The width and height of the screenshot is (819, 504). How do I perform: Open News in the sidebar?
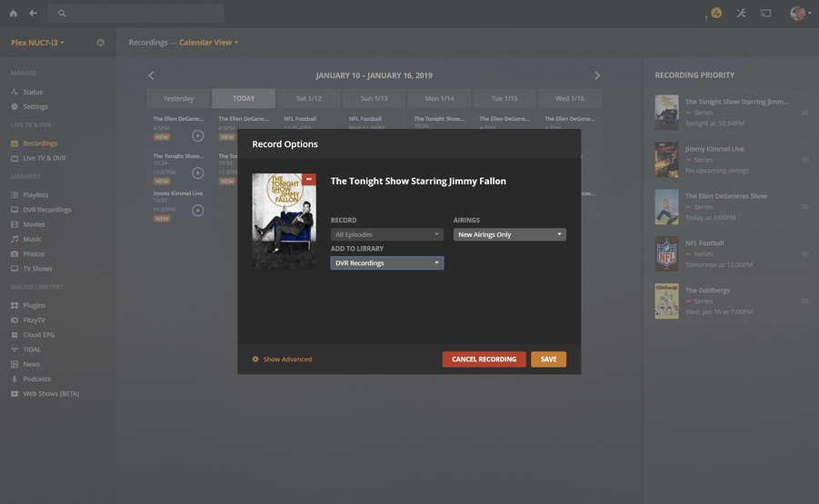[31, 364]
